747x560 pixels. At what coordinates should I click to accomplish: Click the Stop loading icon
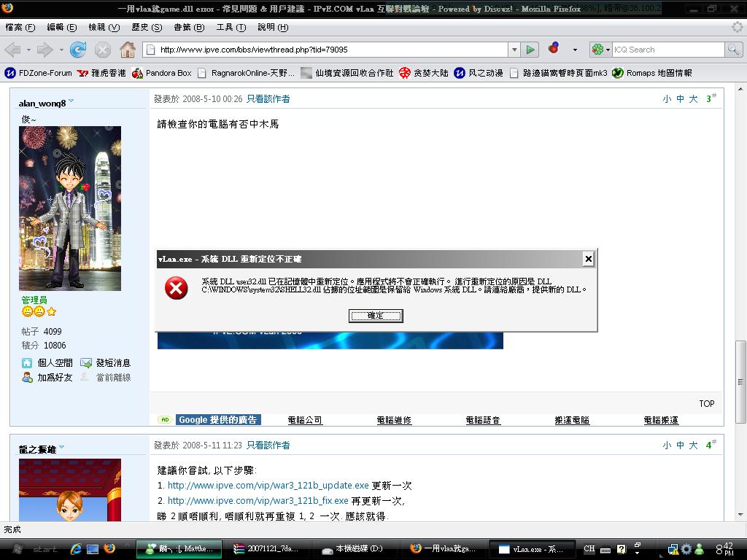102,50
